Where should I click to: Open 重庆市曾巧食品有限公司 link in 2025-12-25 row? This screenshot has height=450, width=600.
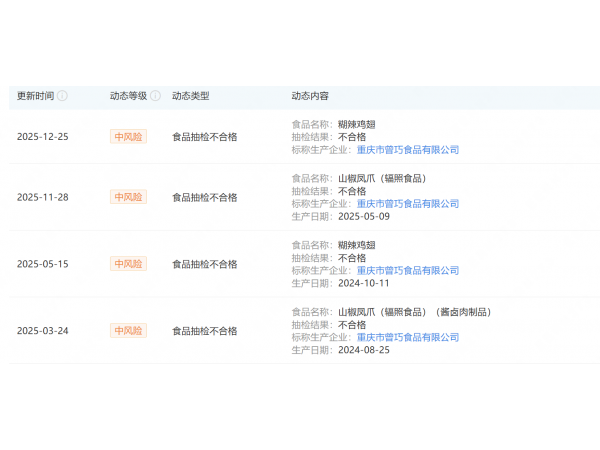[x=408, y=150]
